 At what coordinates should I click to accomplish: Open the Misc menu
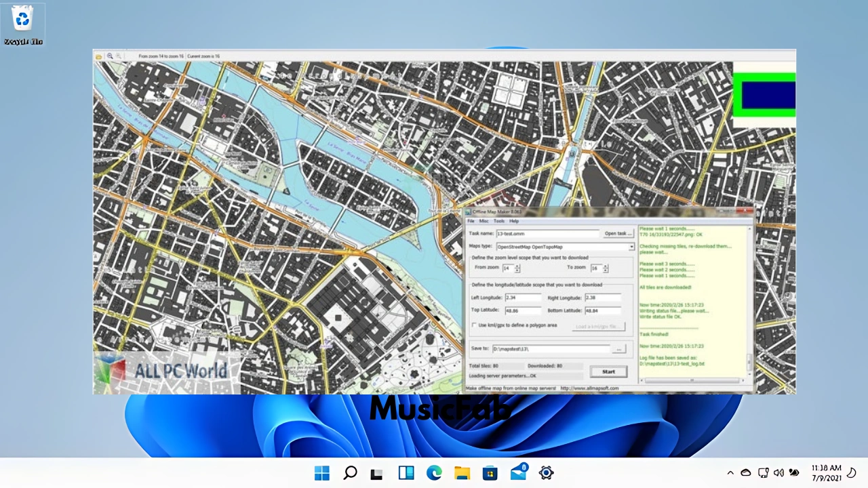pyautogui.click(x=484, y=221)
